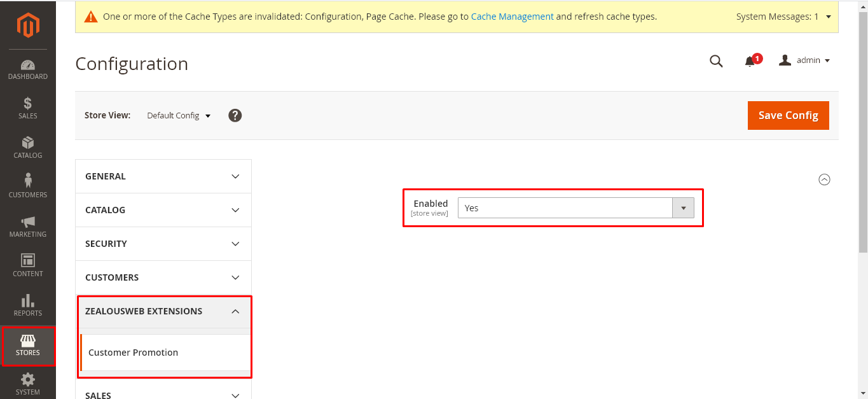868x399 pixels.
Task: Open the admin account dropdown
Action: pos(805,60)
